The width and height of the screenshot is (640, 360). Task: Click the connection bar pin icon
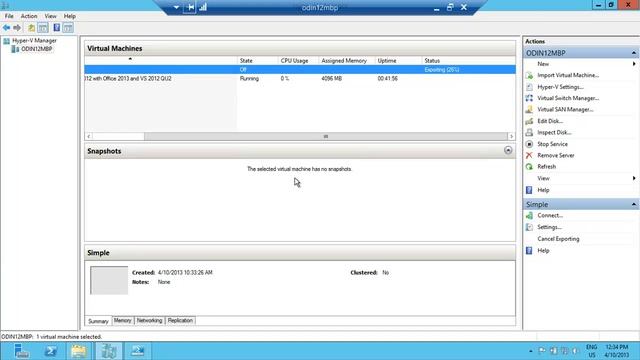[190, 7]
